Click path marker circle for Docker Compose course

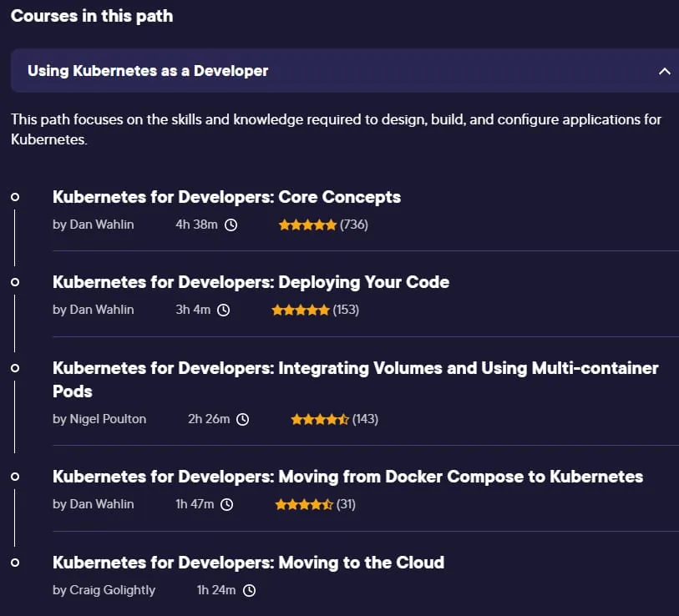click(15, 477)
